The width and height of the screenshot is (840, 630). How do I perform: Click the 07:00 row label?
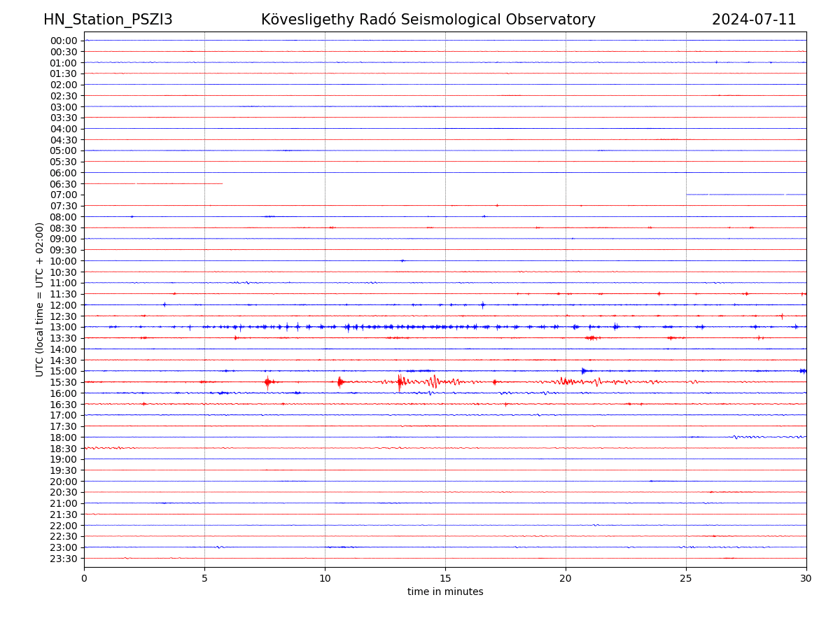[x=63, y=195]
